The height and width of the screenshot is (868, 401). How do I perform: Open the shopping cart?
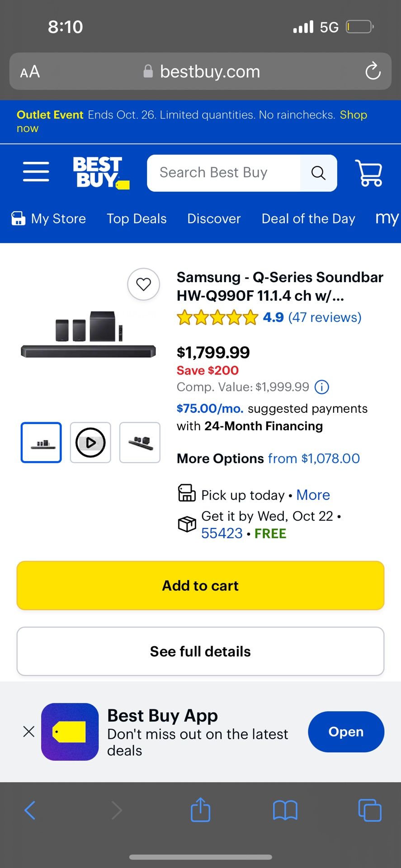[369, 173]
